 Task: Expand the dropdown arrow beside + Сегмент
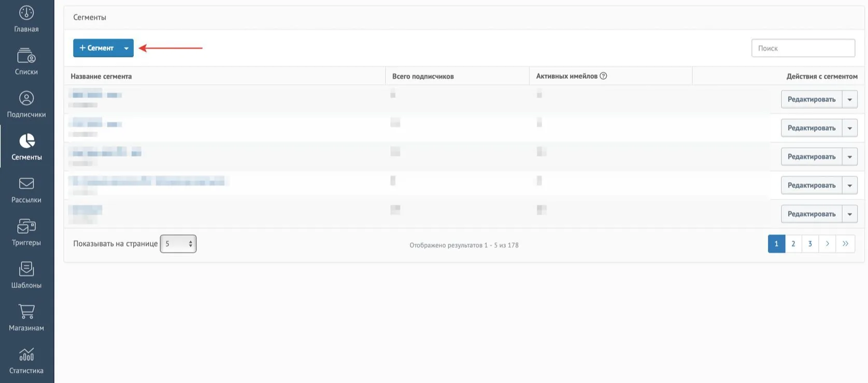(126, 48)
